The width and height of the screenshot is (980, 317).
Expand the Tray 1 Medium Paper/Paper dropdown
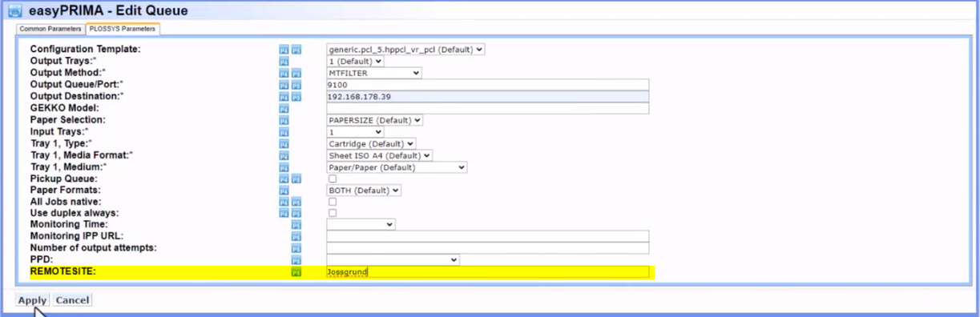pos(397,167)
